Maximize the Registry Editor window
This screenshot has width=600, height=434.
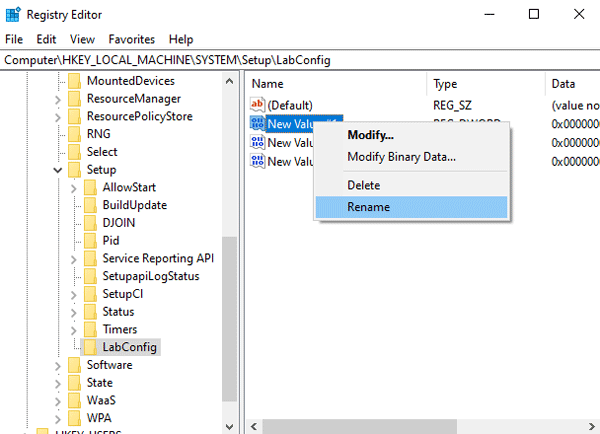pyautogui.click(x=534, y=15)
